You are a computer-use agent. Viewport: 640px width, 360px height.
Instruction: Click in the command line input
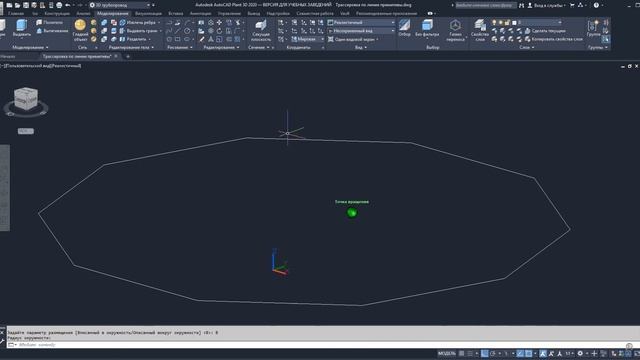(x=318, y=345)
